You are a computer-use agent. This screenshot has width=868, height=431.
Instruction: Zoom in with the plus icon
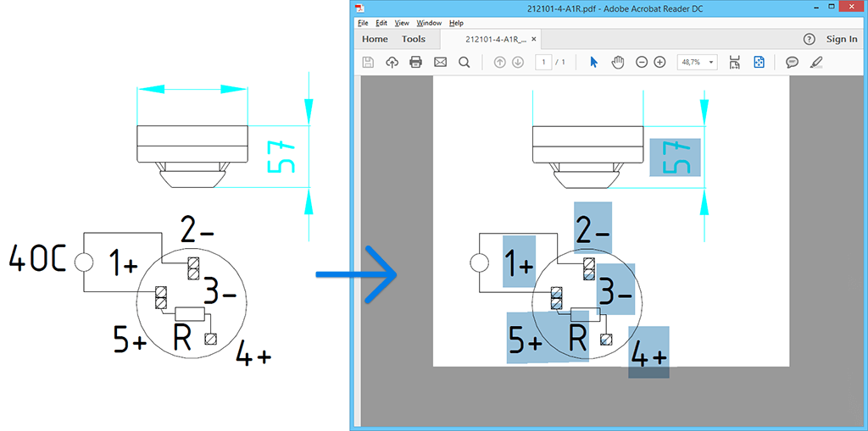659,62
